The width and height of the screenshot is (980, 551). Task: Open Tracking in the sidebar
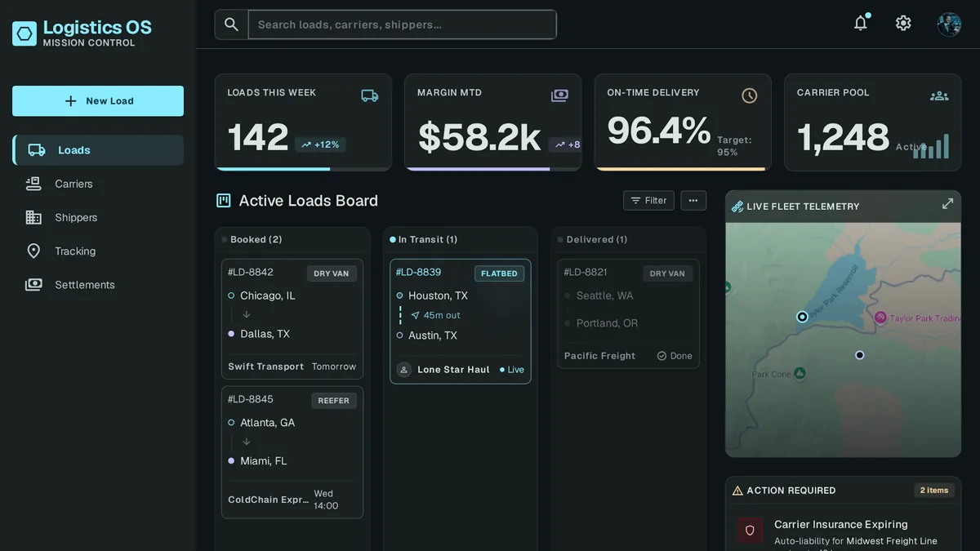pos(98,251)
